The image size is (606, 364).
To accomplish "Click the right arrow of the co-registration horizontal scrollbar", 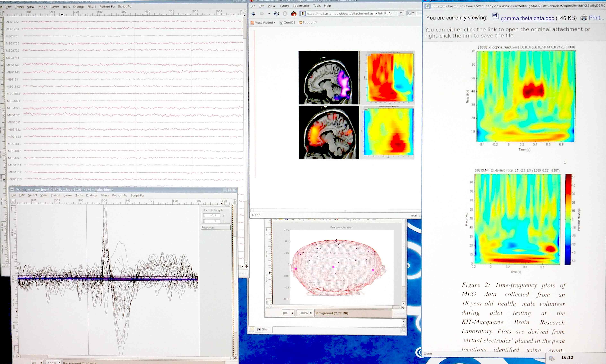I will pyautogui.click(x=400, y=307).
